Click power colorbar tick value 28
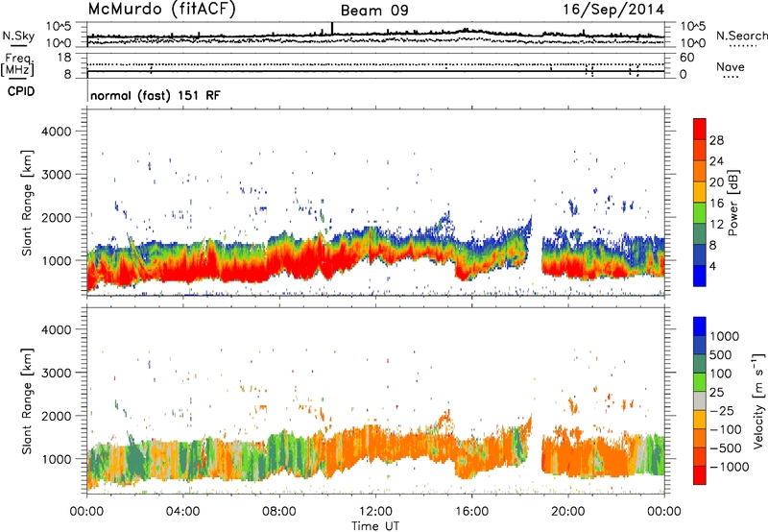Viewport: 768px width, 532px height. click(716, 140)
